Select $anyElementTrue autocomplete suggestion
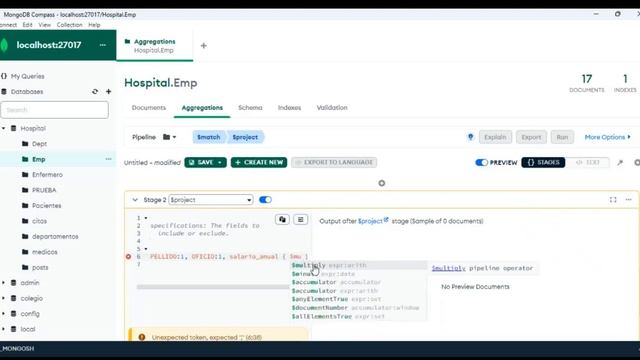This screenshot has height=360, width=640. (x=358, y=299)
